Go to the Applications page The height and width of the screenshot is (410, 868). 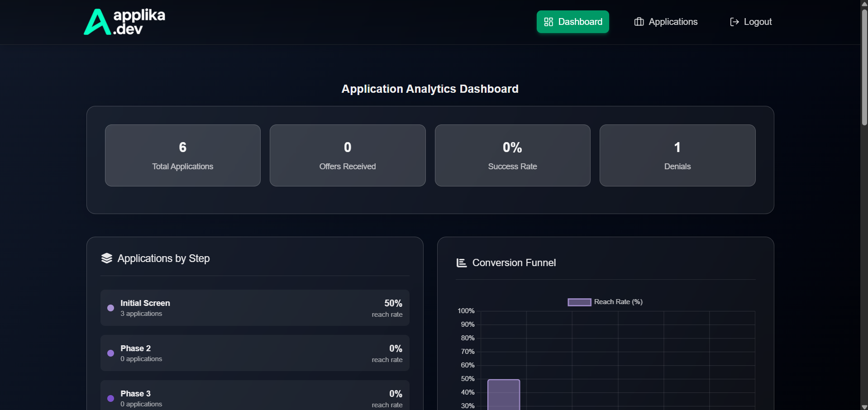666,22
